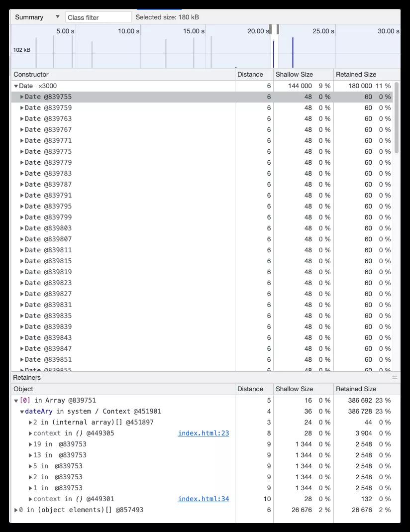Sort by Distance column in constructor table
Image resolution: width=410 pixels, height=532 pixels.
tap(254, 74)
